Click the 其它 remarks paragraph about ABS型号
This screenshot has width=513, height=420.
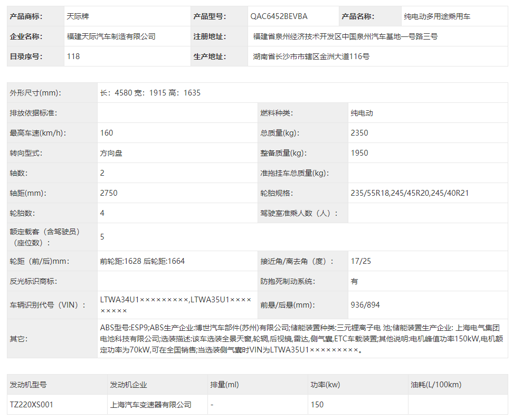pyautogui.click(x=302, y=339)
